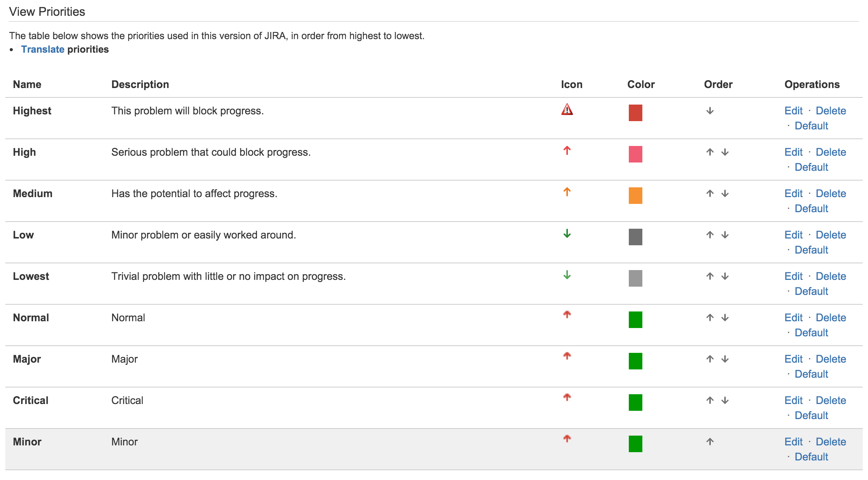Click the Highest priority warning icon
Viewport: 868px width, 480px height.
pyautogui.click(x=567, y=109)
